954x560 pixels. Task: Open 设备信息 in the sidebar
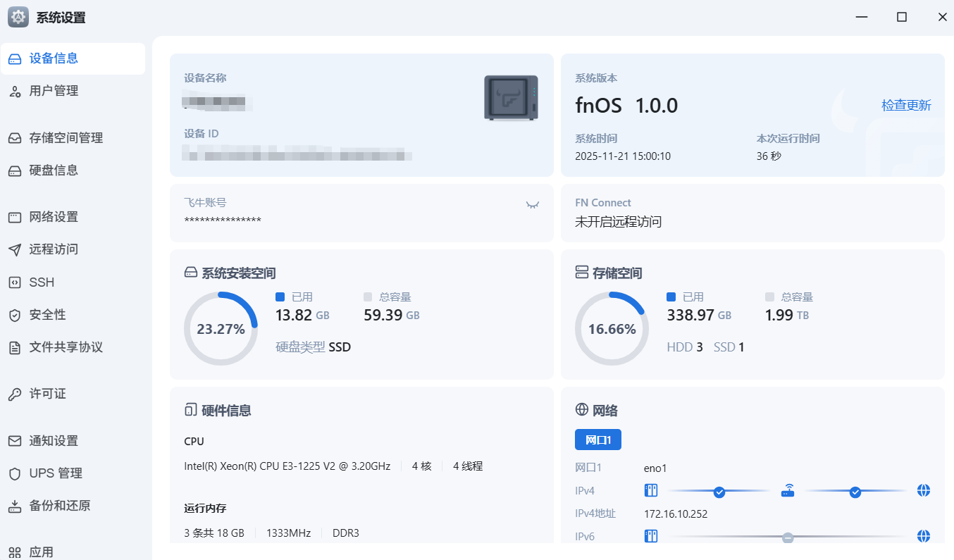tap(73, 58)
